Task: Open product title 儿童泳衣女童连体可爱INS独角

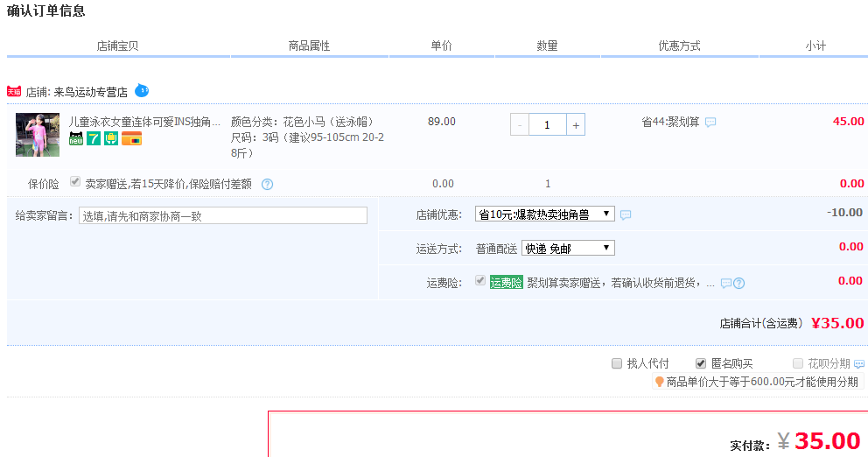Action: point(144,122)
